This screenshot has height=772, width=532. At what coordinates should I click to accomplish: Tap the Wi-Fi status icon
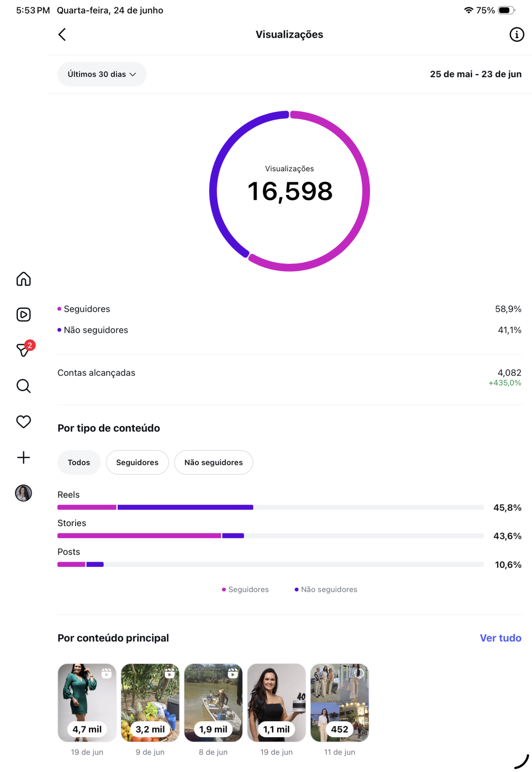468,10
